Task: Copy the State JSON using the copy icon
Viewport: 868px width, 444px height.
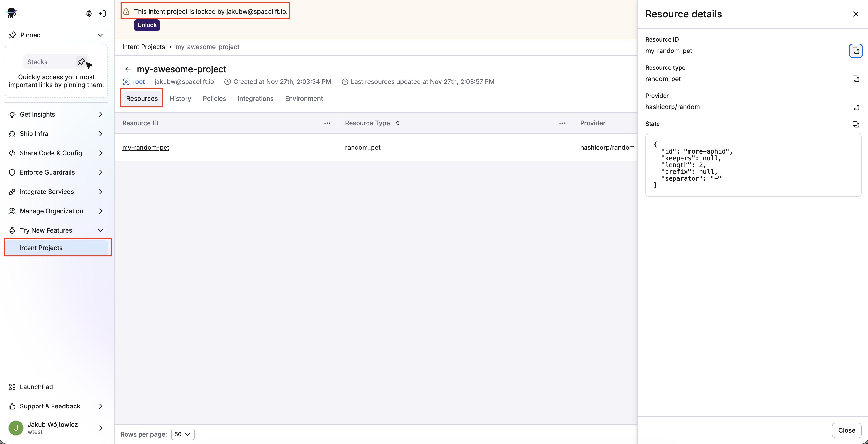Action: pyautogui.click(x=856, y=124)
